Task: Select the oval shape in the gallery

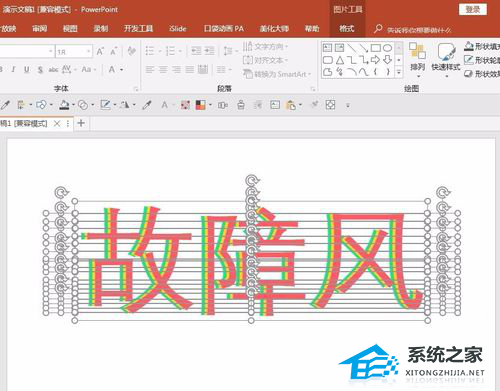Action: coord(387,48)
